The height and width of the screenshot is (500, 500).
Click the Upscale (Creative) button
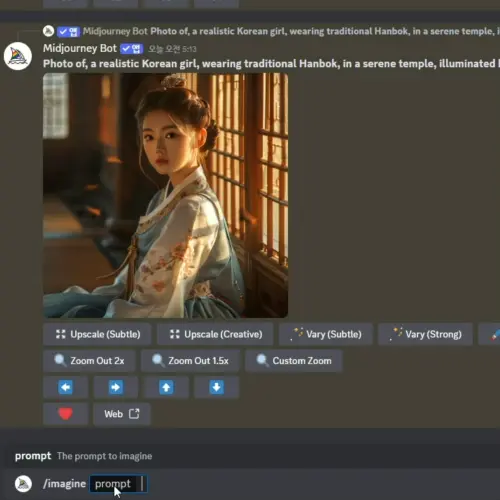pos(215,334)
